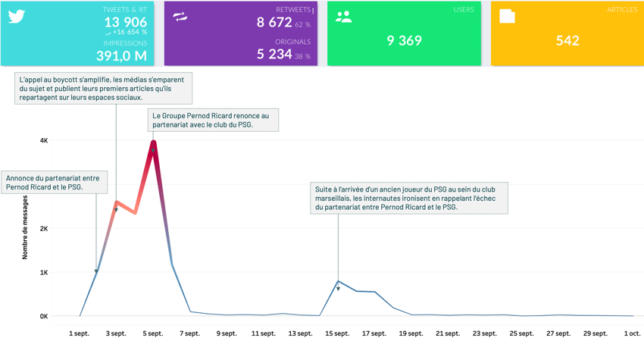Click the '13 sept.' axis label
Image resolution: width=644 pixels, height=363 pixels.
tap(300, 333)
